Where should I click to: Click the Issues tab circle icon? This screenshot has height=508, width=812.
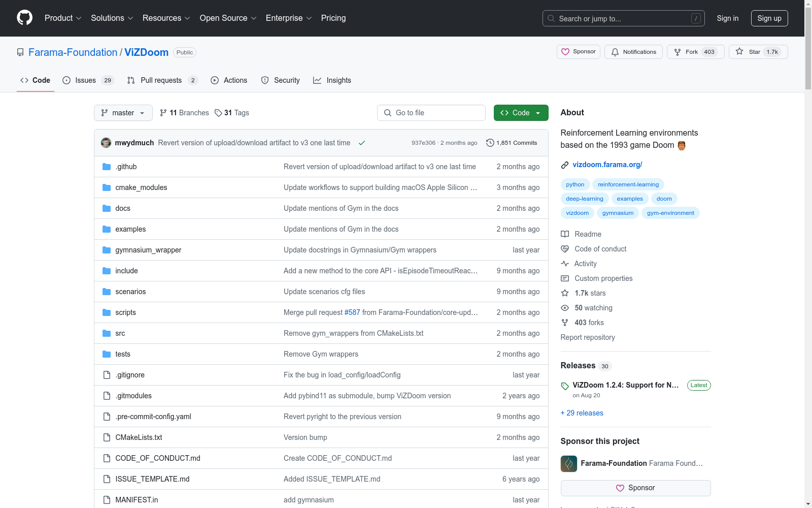[66, 80]
